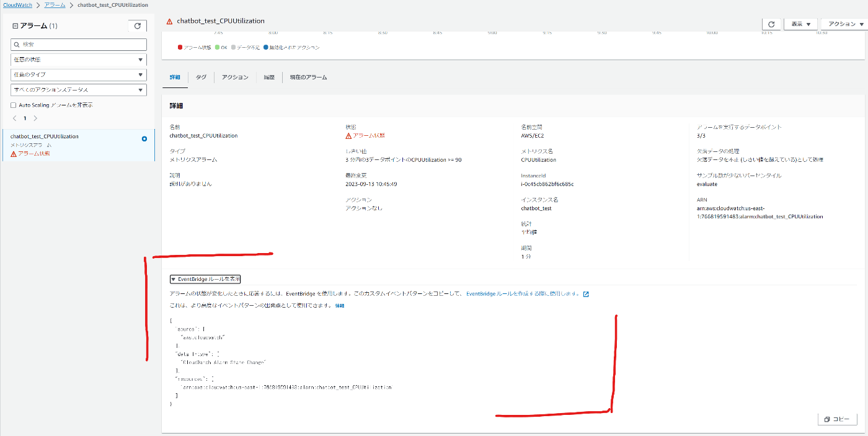Viewport: 868px width, 436px height.
Task: Switch to the アクション tab
Action: tap(235, 78)
